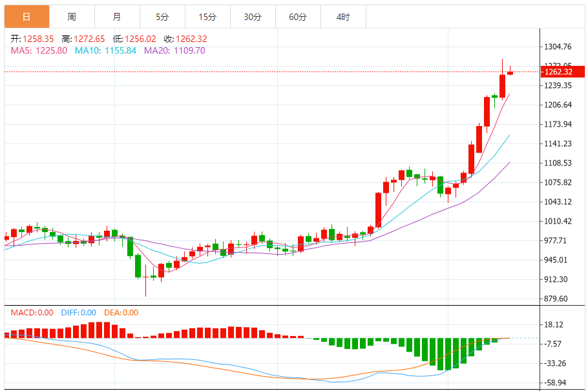This screenshot has height=391, width=588.
Task: Click the 1304.76 price axis label
Action: click(x=558, y=47)
